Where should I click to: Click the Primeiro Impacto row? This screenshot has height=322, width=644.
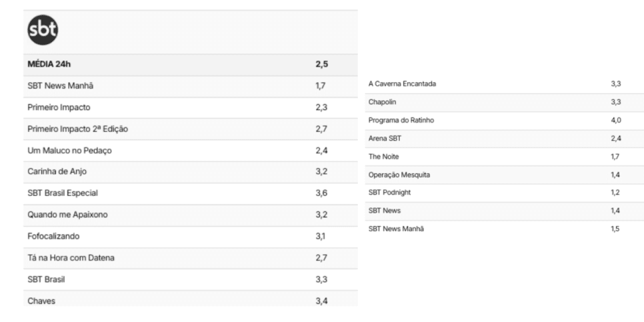click(x=191, y=107)
